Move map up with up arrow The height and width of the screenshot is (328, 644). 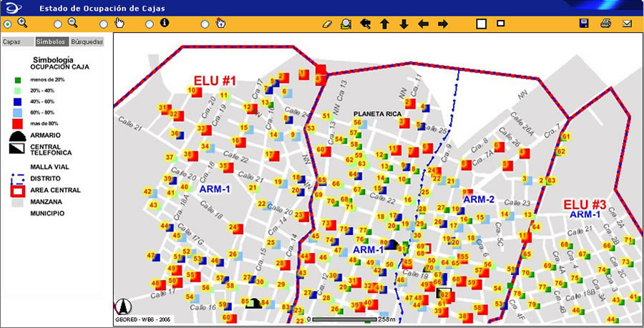pyautogui.click(x=384, y=24)
